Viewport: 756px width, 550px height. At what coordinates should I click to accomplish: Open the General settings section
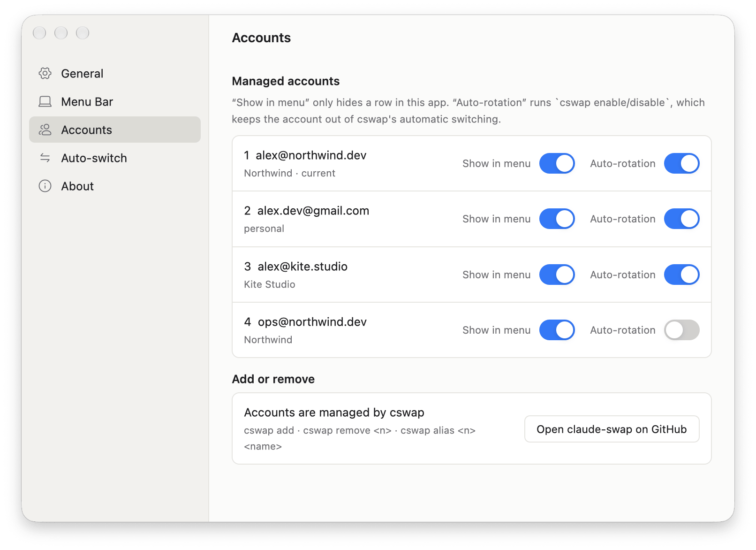point(115,73)
